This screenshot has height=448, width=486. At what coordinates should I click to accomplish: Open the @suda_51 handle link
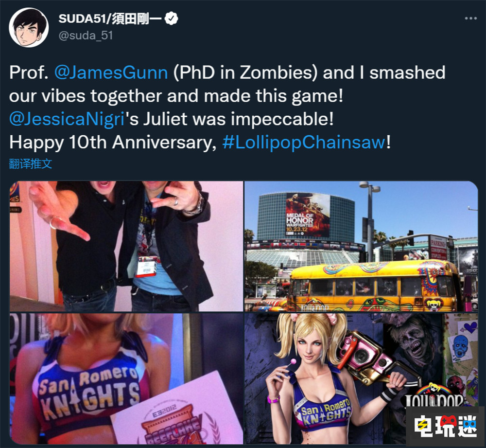pos(86,36)
